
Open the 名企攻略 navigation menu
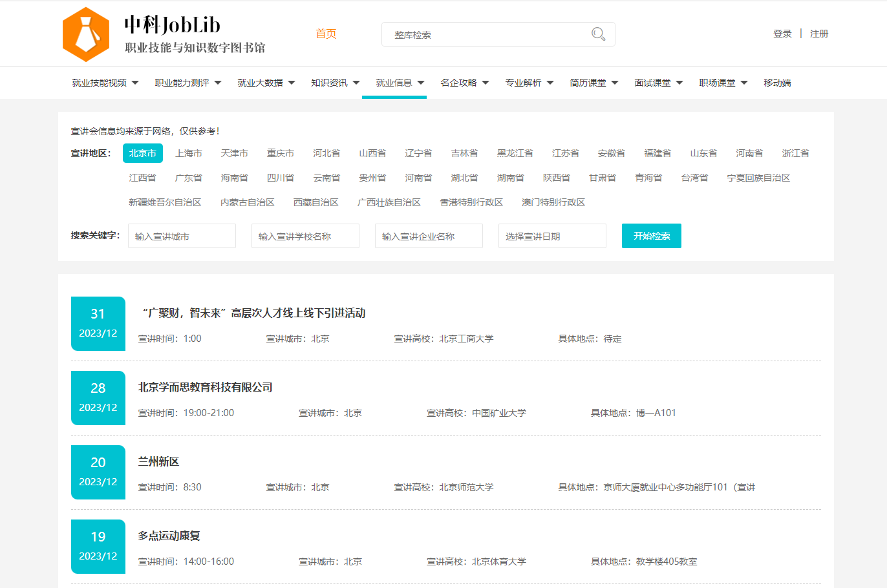[464, 83]
